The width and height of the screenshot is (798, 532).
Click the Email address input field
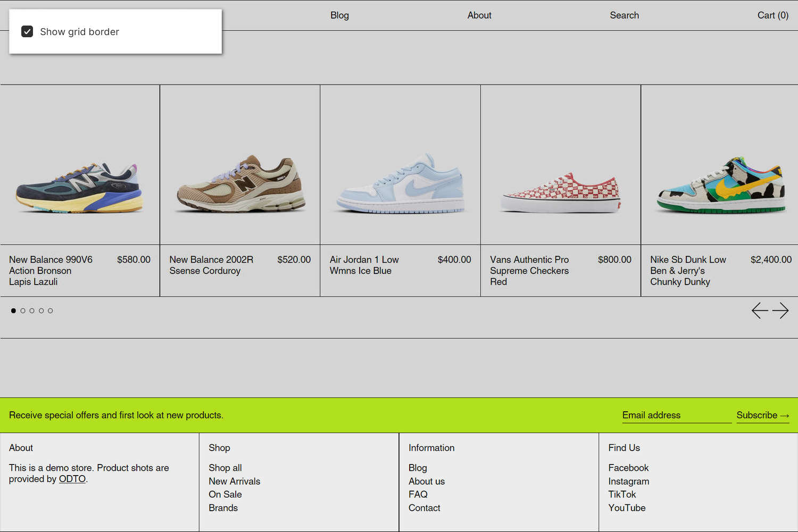(676, 415)
